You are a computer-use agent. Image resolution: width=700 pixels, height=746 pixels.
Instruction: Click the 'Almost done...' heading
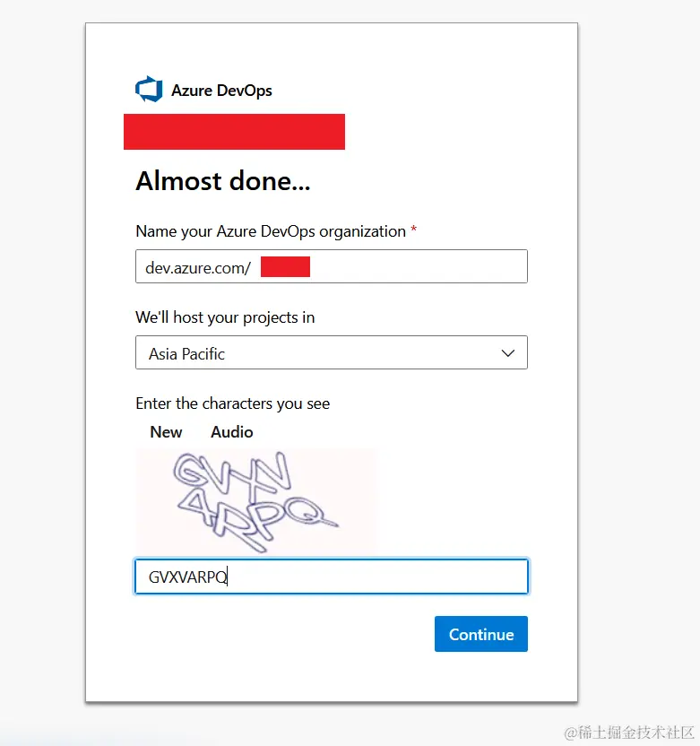click(x=223, y=181)
